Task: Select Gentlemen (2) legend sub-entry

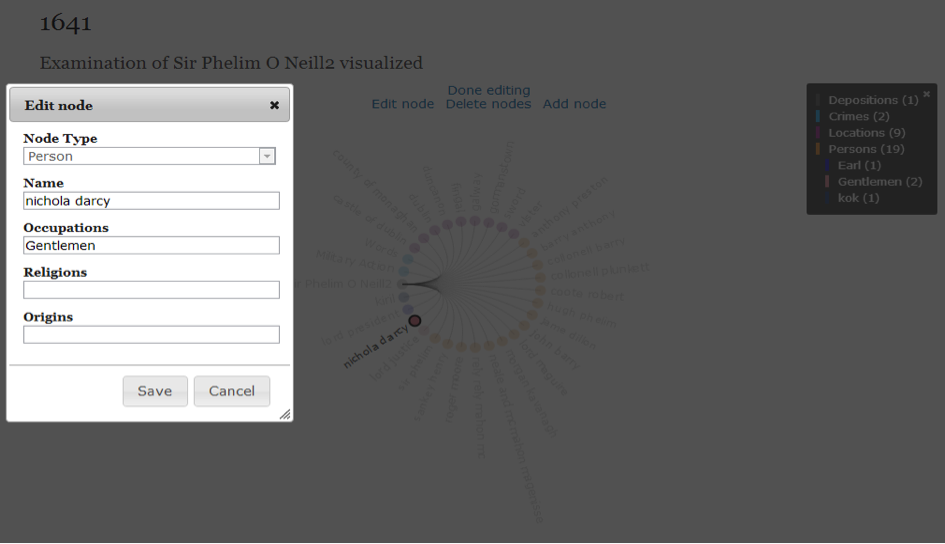Action: click(880, 182)
